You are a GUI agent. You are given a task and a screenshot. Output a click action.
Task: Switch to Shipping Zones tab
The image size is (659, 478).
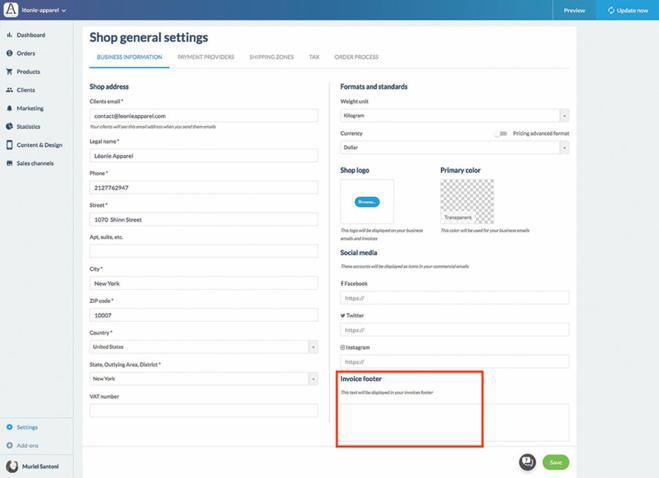point(271,57)
